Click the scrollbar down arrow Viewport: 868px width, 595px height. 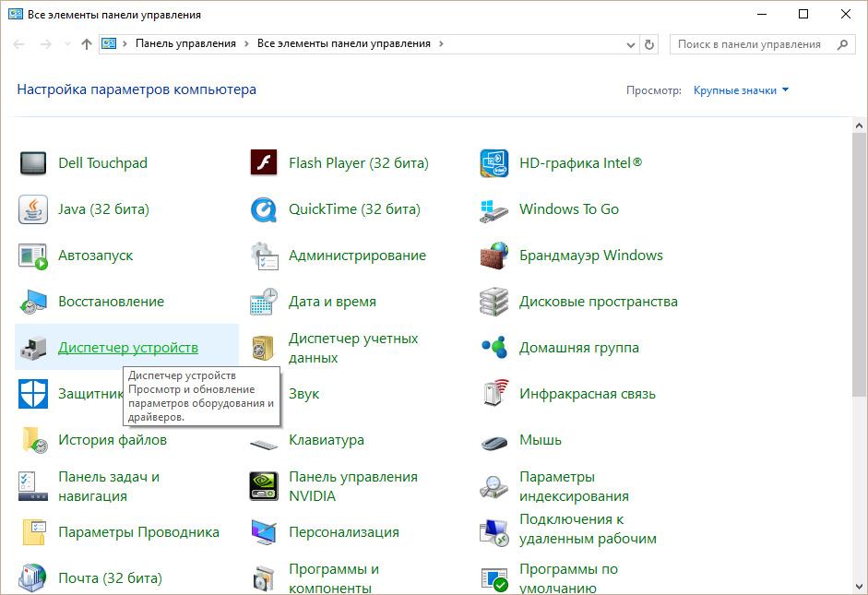click(x=859, y=586)
